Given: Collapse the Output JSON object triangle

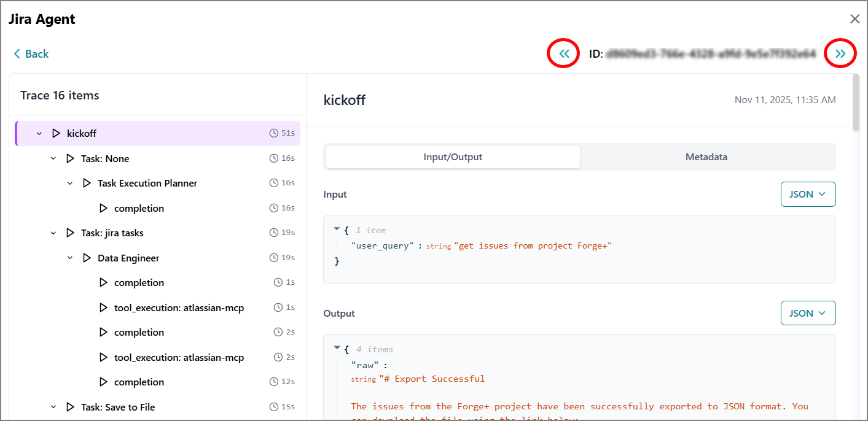Looking at the screenshot, I should coord(337,348).
